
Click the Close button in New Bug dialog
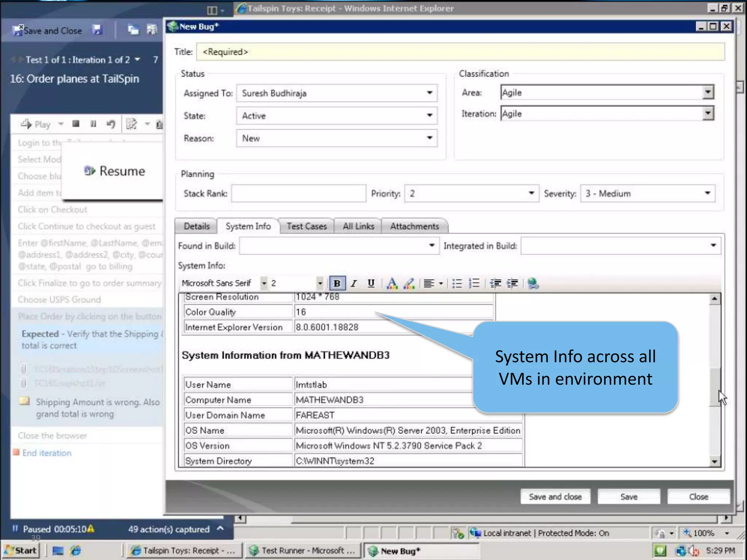(698, 497)
